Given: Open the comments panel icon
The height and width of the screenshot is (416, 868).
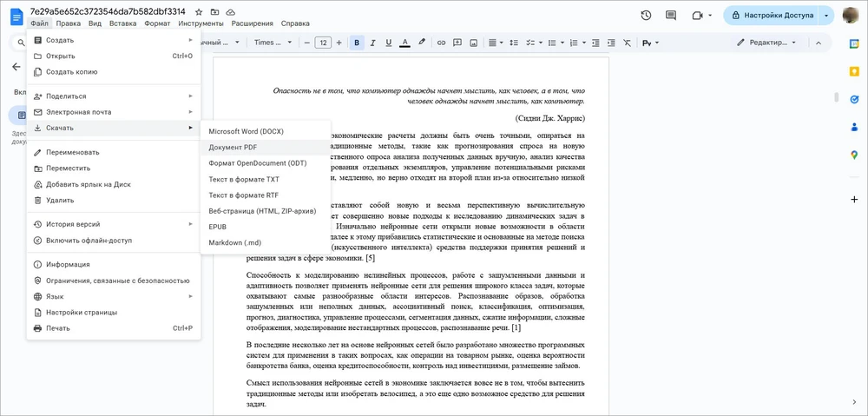Looking at the screenshot, I should (670, 16).
